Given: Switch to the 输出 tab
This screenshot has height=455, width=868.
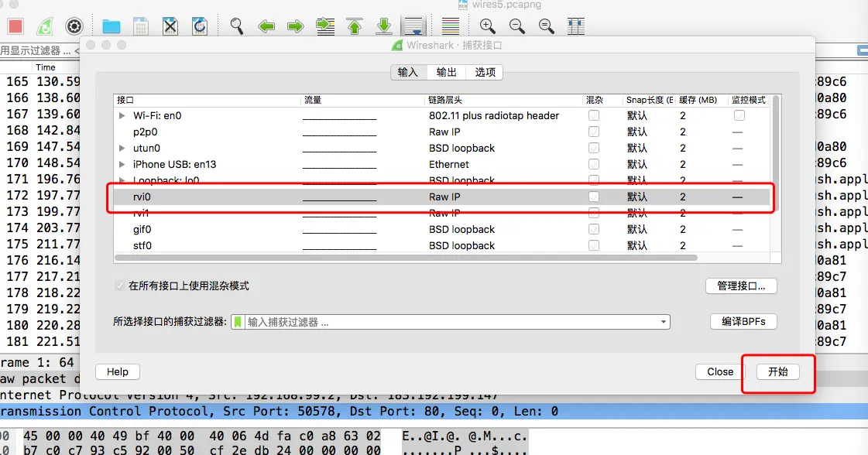Looking at the screenshot, I should (446, 72).
